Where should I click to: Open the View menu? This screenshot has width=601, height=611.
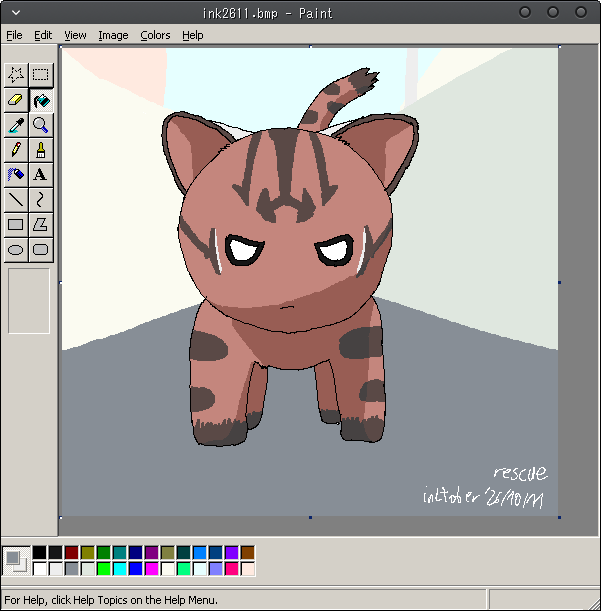tap(75, 35)
